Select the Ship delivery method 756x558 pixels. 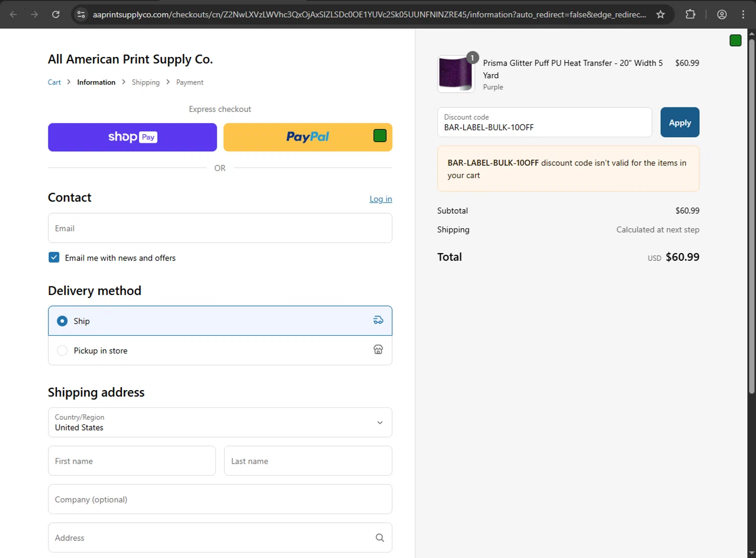[62, 321]
